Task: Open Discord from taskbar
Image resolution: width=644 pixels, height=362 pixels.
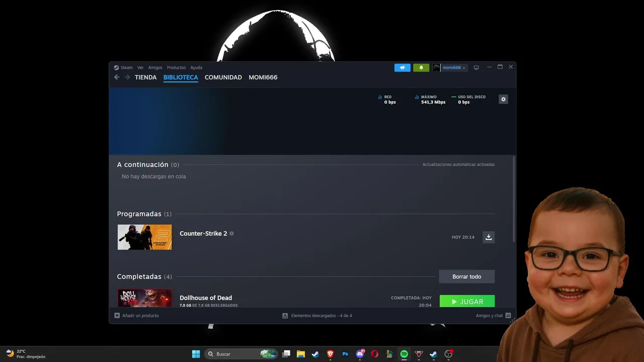Action: coord(360,354)
